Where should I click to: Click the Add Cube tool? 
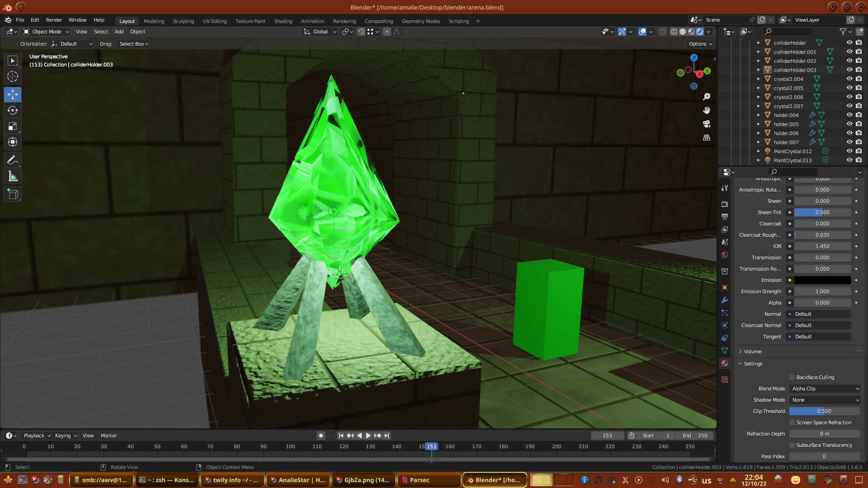click(x=13, y=194)
